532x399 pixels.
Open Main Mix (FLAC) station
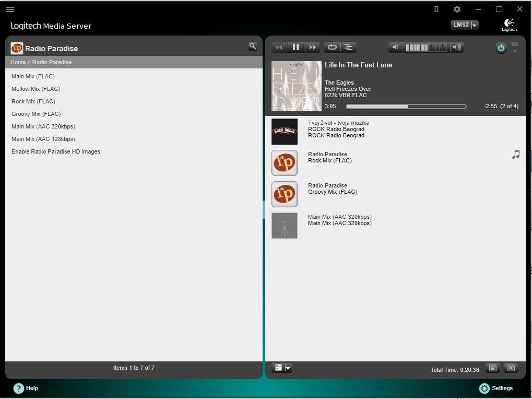pyautogui.click(x=33, y=76)
